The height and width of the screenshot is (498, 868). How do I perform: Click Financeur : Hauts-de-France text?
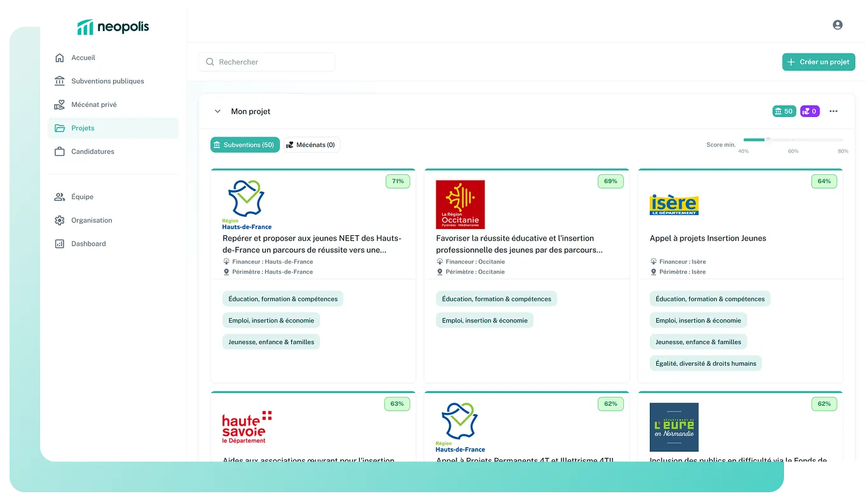click(273, 262)
